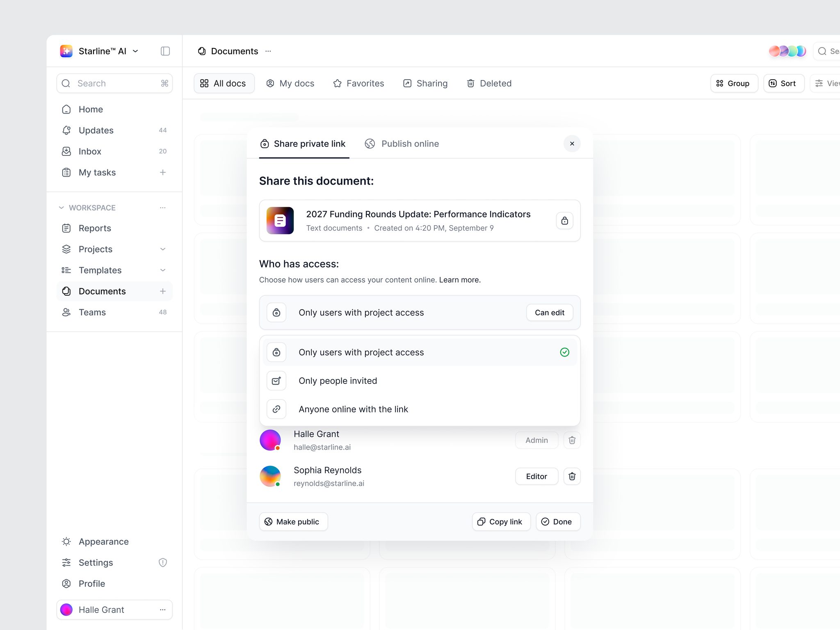The image size is (840, 630).
Task: Choose Anyone online with the link option
Action: 420,409
